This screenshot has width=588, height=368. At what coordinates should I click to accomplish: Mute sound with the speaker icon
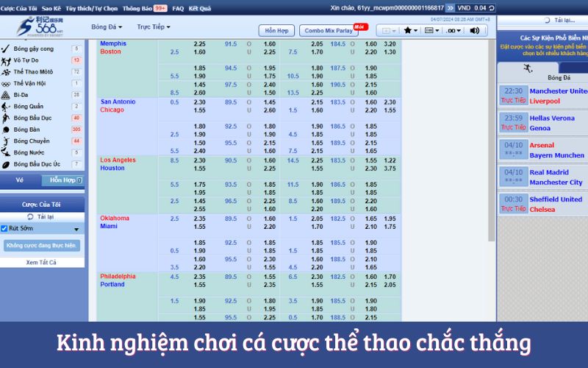[x=474, y=30]
